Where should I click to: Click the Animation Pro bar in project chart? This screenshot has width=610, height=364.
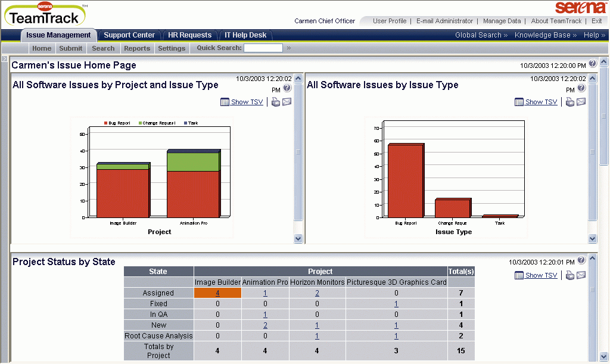tap(194, 183)
